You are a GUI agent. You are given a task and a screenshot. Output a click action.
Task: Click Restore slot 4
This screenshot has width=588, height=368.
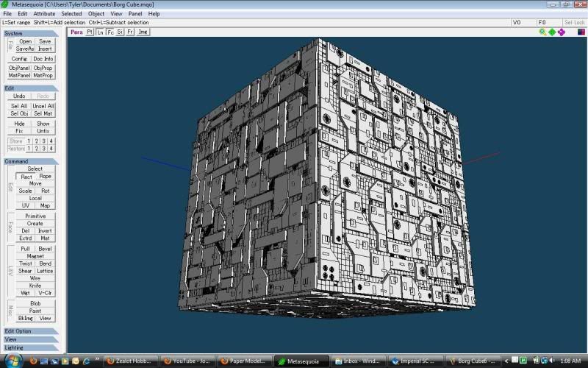51,149
